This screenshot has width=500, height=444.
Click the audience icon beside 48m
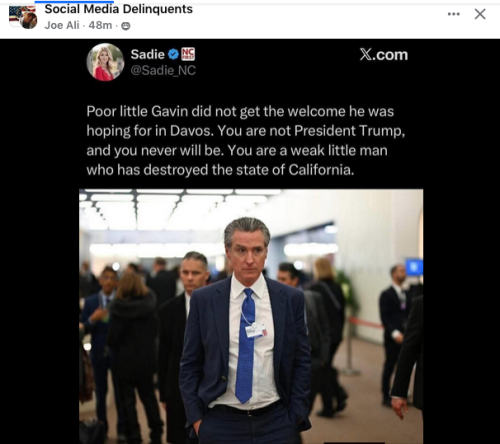point(126,26)
